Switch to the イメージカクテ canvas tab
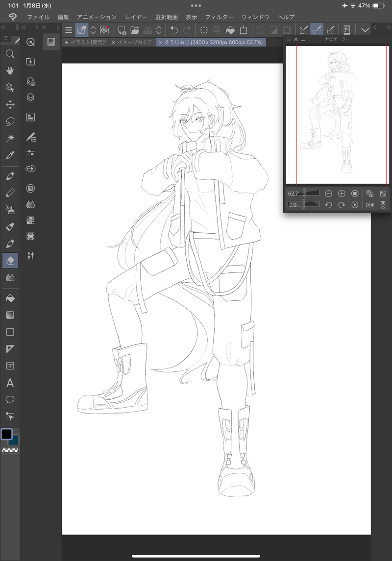 (x=132, y=42)
